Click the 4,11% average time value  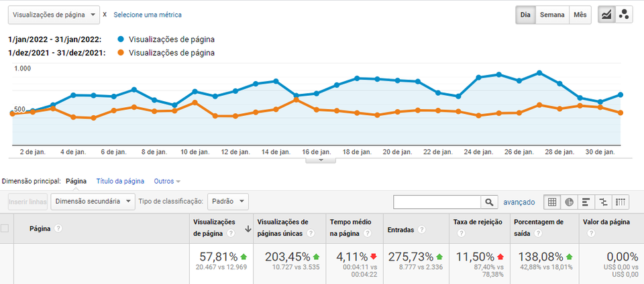tap(352, 257)
